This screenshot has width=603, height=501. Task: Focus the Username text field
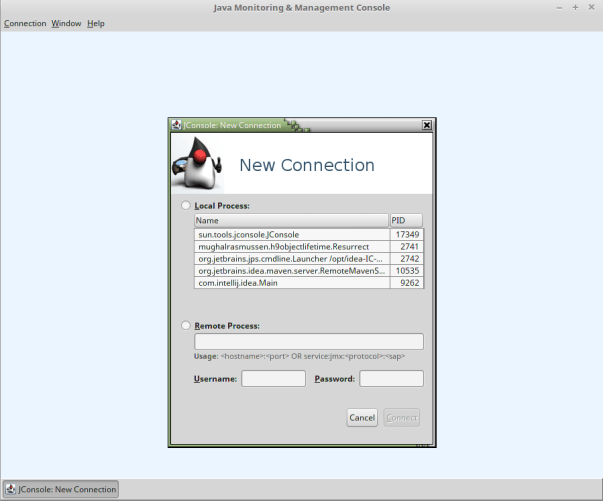click(273, 379)
